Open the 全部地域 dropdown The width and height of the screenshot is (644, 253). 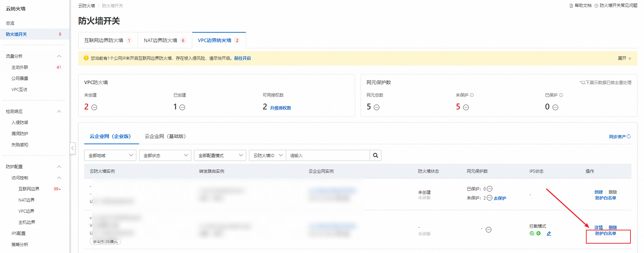110,155
